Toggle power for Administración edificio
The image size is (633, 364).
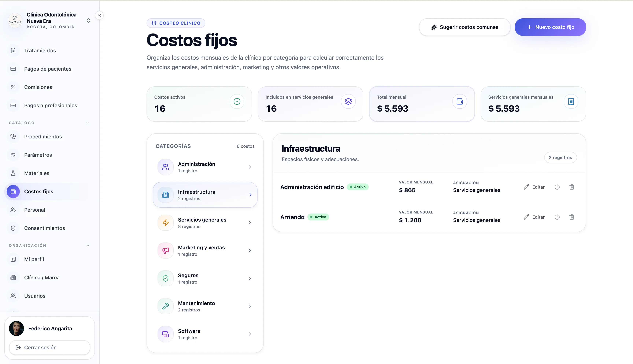point(557,187)
